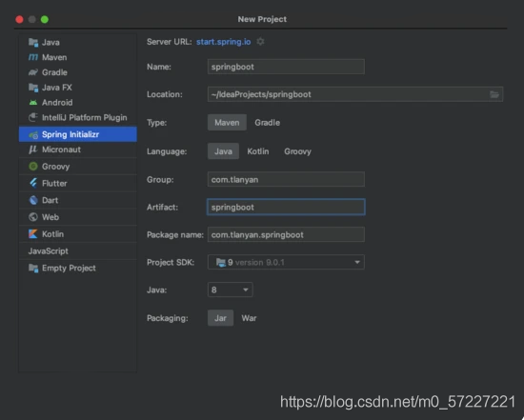This screenshot has width=524, height=420.
Task: Select Gradle generator in sidebar
Action: coord(78,72)
